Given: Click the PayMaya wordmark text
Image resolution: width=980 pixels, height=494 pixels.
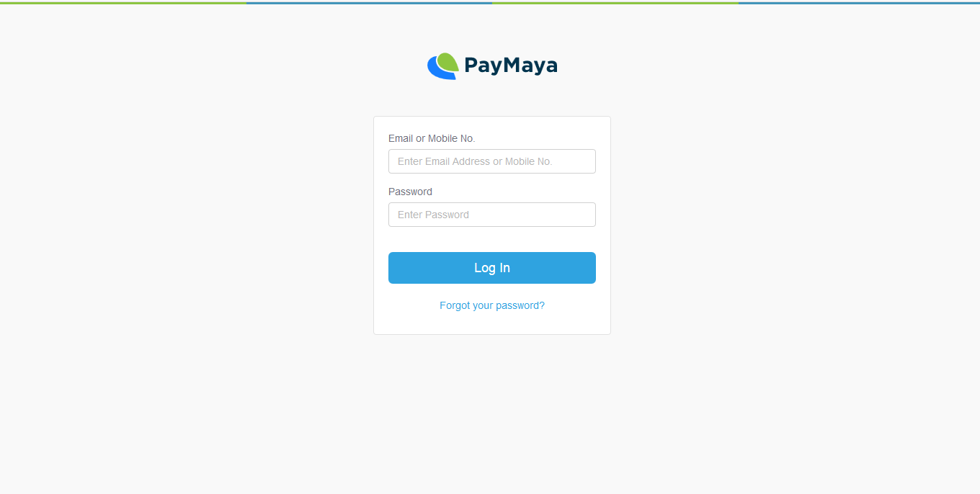Looking at the screenshot, I should point(511,66).
